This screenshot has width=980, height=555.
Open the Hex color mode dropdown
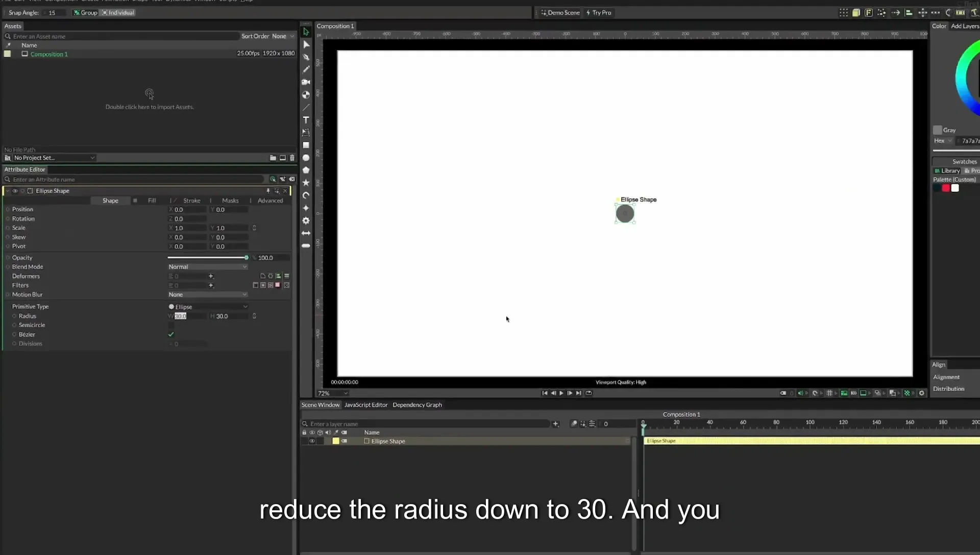pyautogui.click(x=943, y=141)
